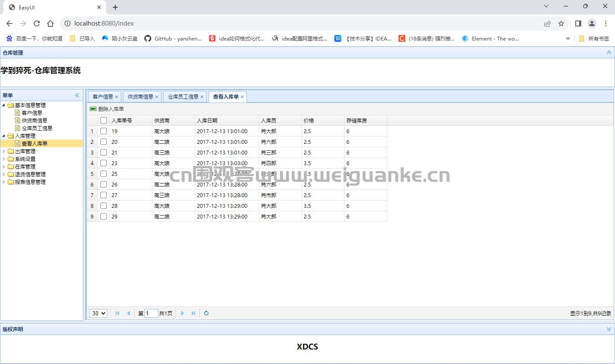Close the 客户信息 tab

point(117,97)
